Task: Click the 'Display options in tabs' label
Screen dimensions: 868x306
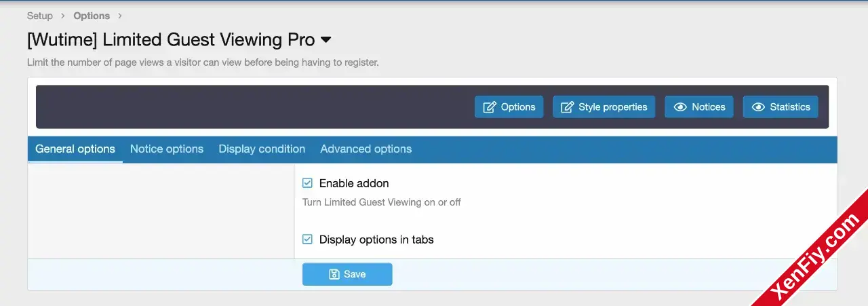Action: pos(376,240)
